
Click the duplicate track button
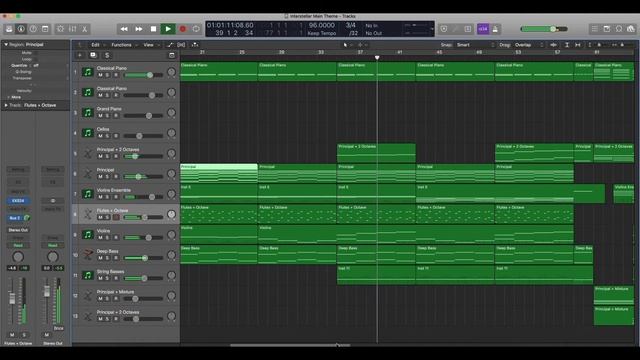tap(93, 55)
